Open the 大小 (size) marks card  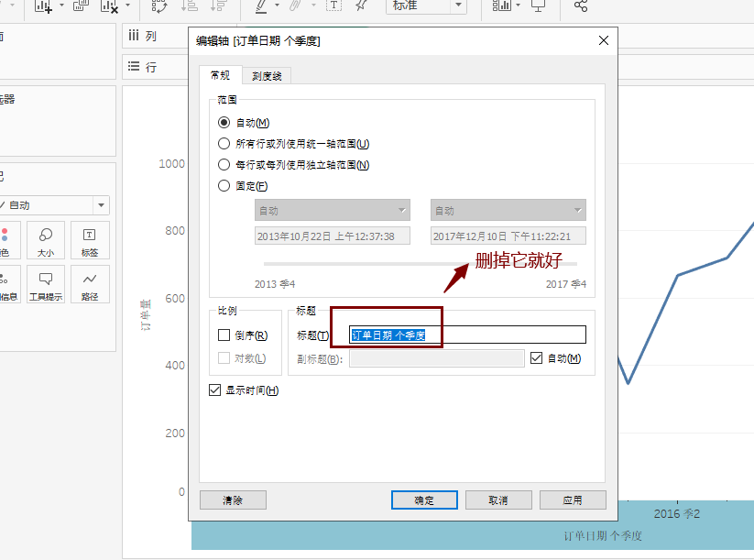point(46,240)
